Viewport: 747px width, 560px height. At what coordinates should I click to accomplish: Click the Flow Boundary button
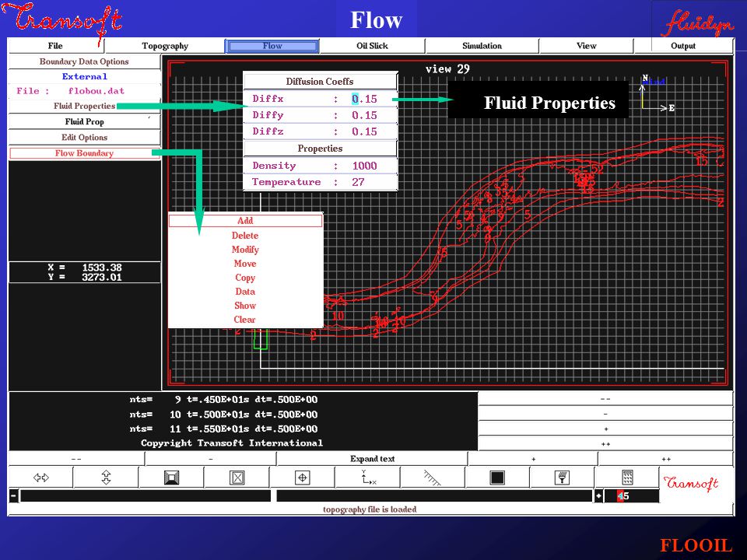pos(84,153)
